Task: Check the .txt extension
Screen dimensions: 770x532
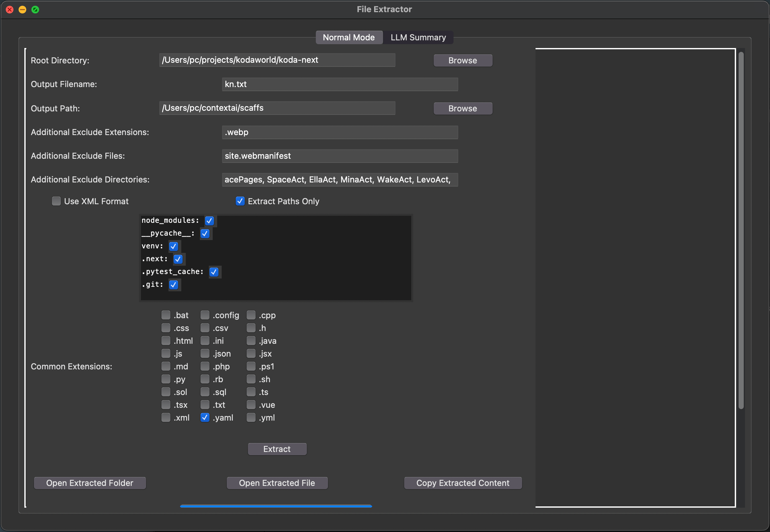Action: tap(205, 405)
